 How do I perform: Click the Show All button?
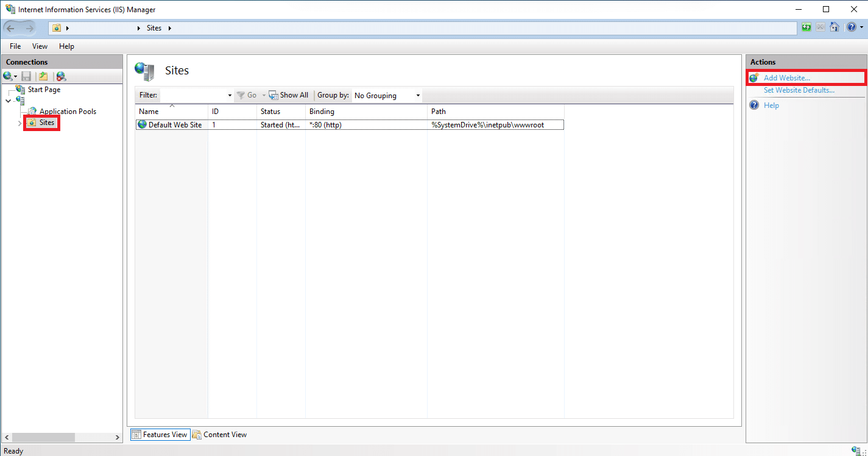[x=289, y=95]
